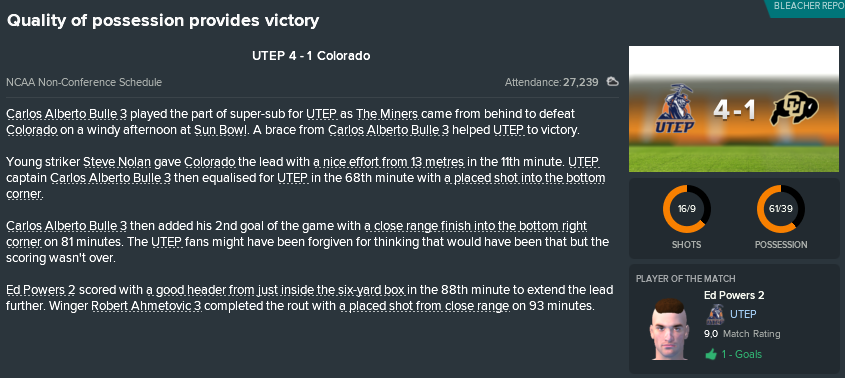
Task: Click the Colorado Buffaloes logo in scoreboard
Action: (x=794, y=108)
